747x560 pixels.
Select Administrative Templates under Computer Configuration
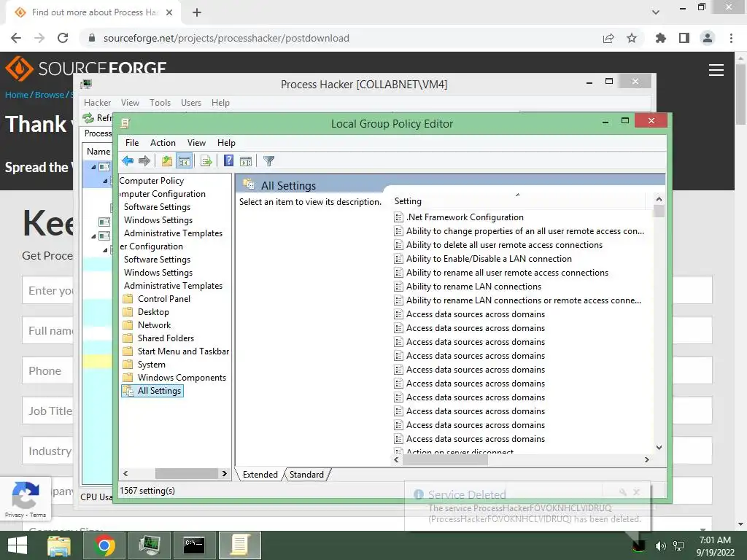(173, 233)
